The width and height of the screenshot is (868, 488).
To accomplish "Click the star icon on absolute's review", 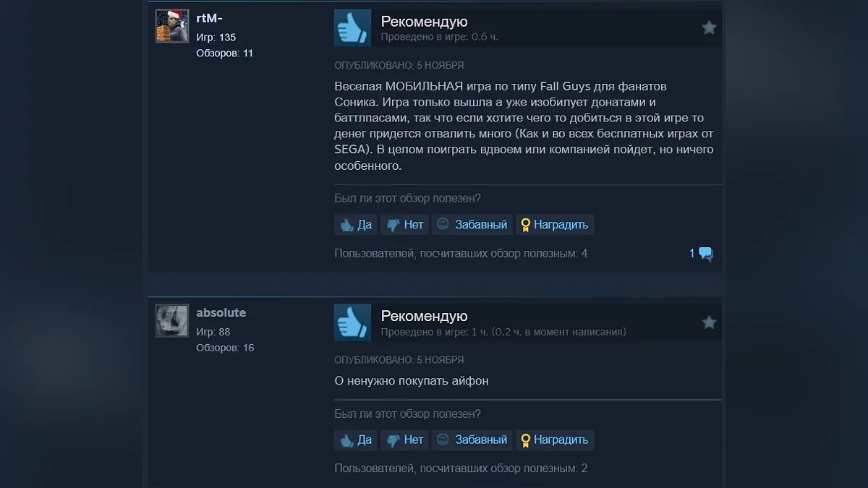I will click(x=709, y=322).
